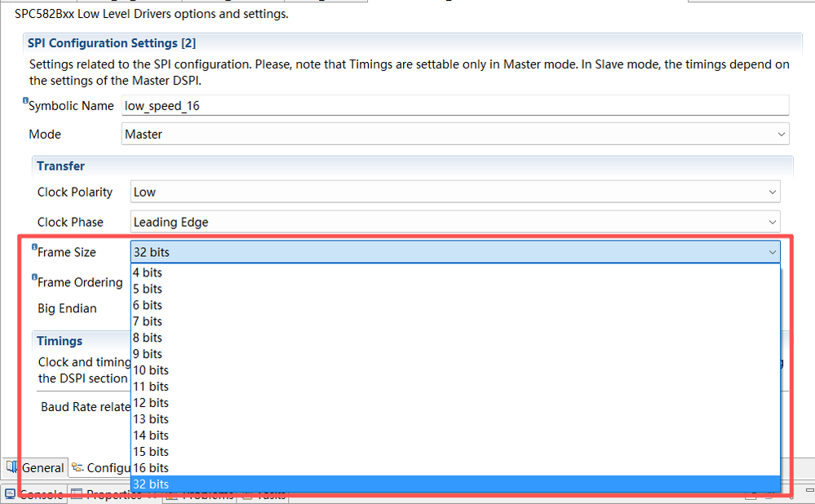This screenshot has width=815, height=504.
Task: Choose highlighted 32 bits list option
Action: pos(455,484)
